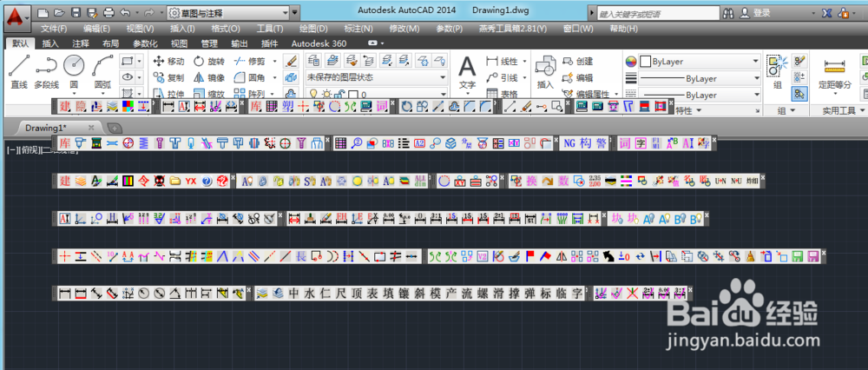This screenshot has height=370, width=868.
Task: Select the 填 icon in the bottom toolbar
Action: (x=389, y=294)
